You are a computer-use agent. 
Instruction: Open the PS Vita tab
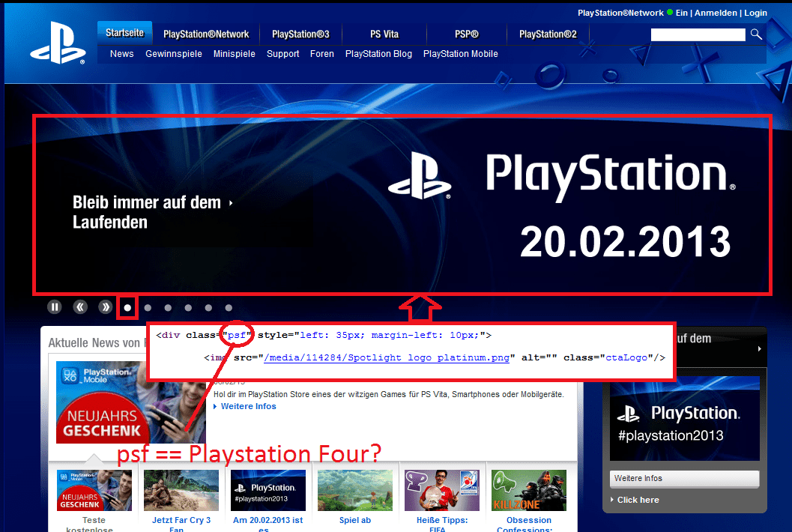tap(384, 34)
